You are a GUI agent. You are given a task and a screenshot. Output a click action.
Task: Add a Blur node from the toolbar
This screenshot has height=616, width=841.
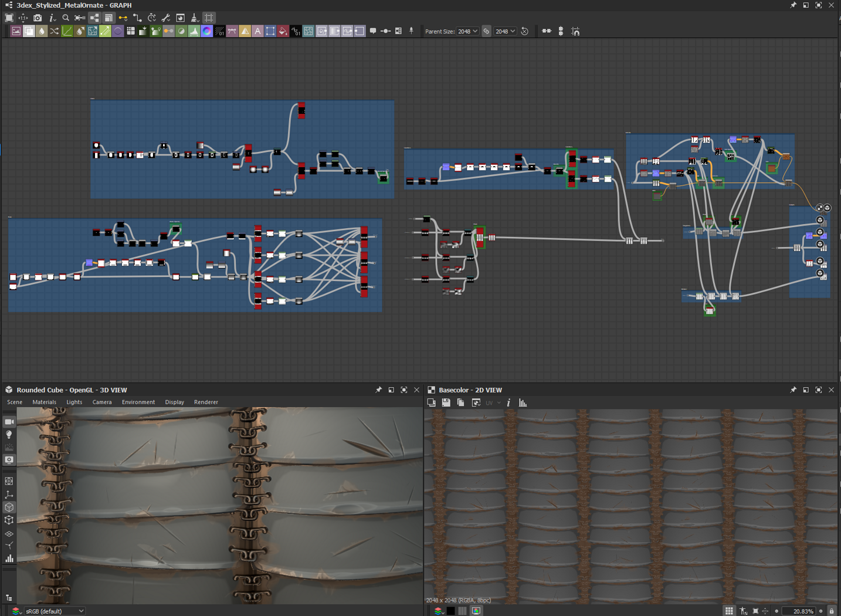point(42,31)
